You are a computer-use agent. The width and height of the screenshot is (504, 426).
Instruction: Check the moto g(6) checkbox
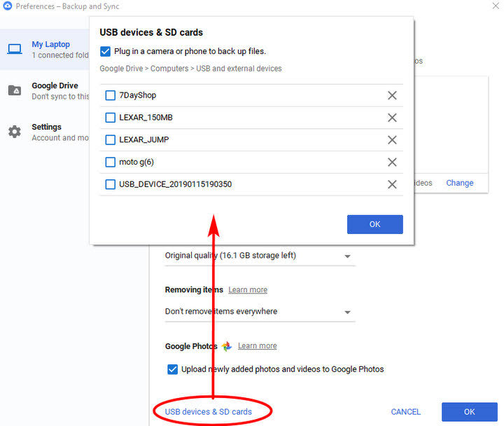click(x=111, y=162)
